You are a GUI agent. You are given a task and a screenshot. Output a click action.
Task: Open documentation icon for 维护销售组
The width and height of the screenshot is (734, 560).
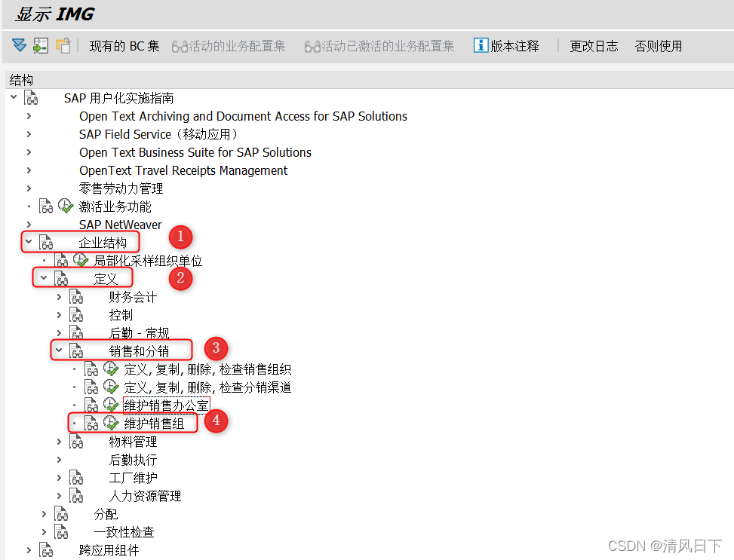pyautogui.click(x=91, y=424)
